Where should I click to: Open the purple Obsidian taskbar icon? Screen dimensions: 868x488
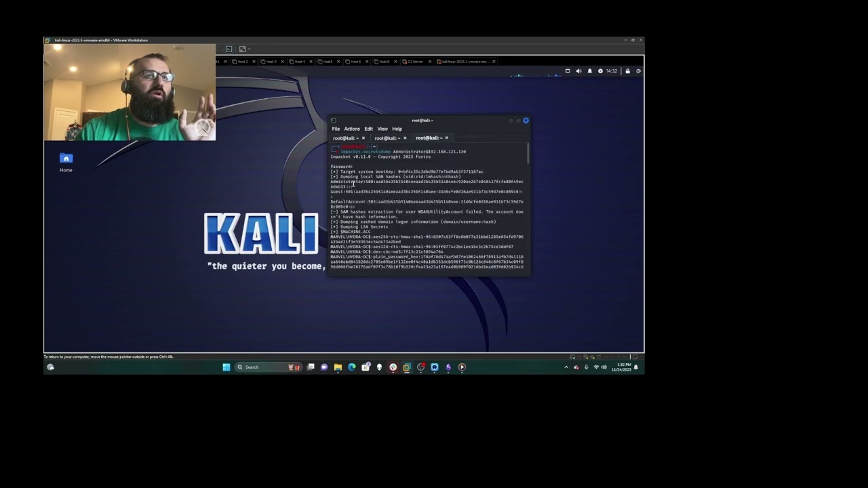tap(448, 367)
